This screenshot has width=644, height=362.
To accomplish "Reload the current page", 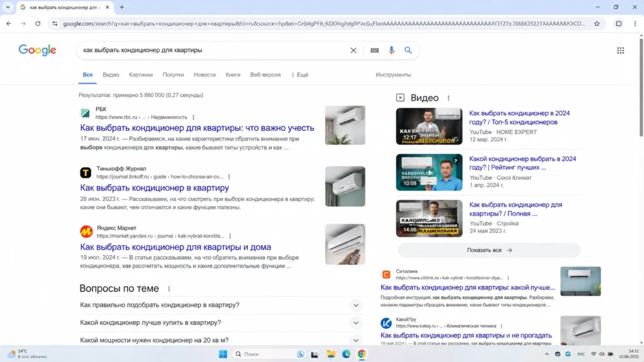I will pyautogui.click(x=38, y=23).
